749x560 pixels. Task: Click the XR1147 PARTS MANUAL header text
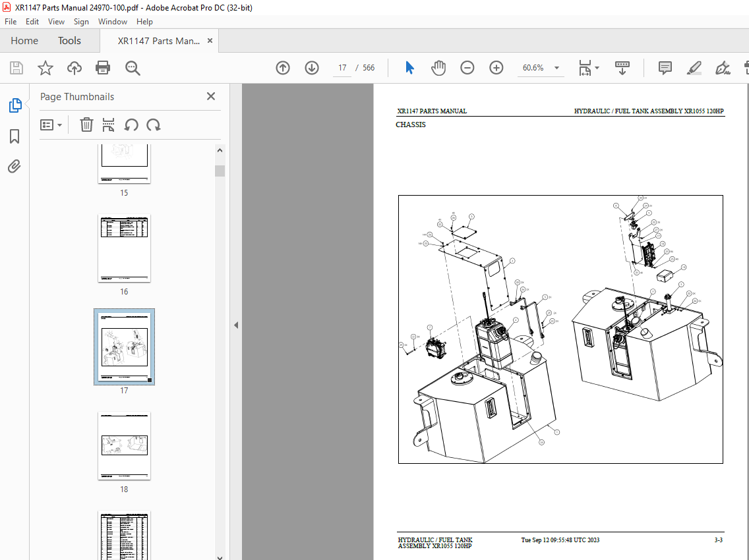tap(432, 111)
